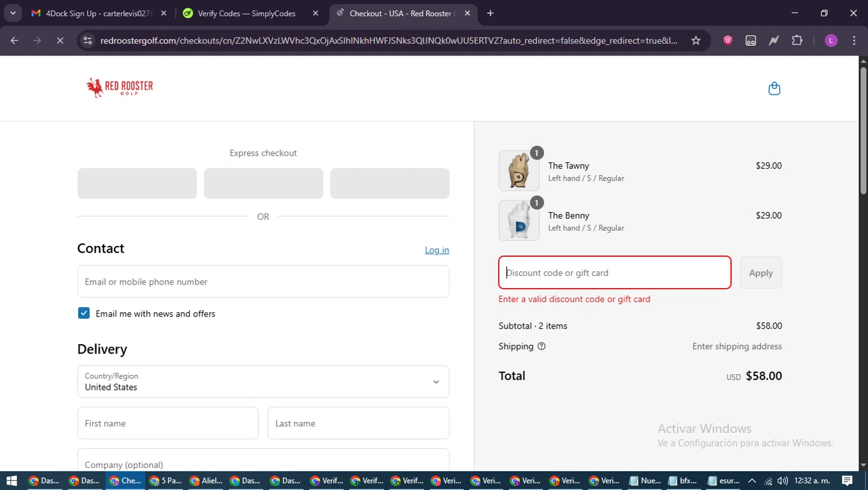Click the feather-shaped extension icon
This screenshot has width=868, height=490.
[774, 40]
